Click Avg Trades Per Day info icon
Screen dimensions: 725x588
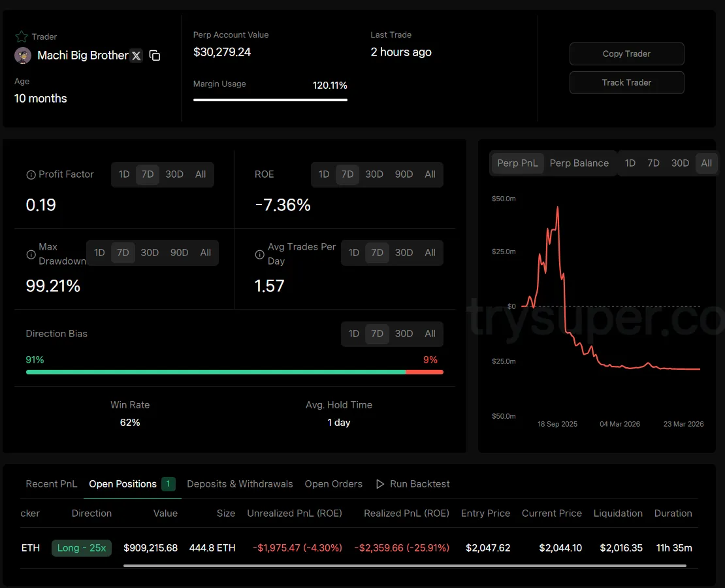click(259, 254)
